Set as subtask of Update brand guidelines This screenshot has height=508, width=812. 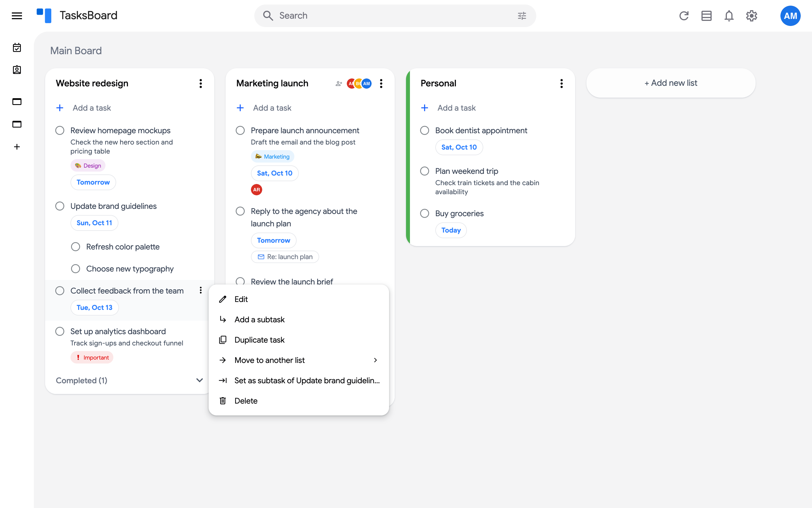point(299,380)
